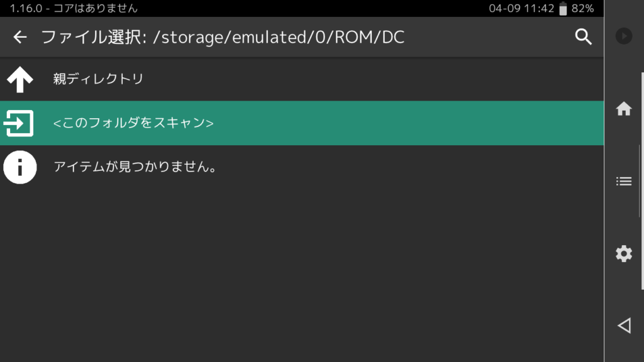This screenshot has width=644, height=362.
Task: Open the home icon in sidebar
Action: [623, 109]
